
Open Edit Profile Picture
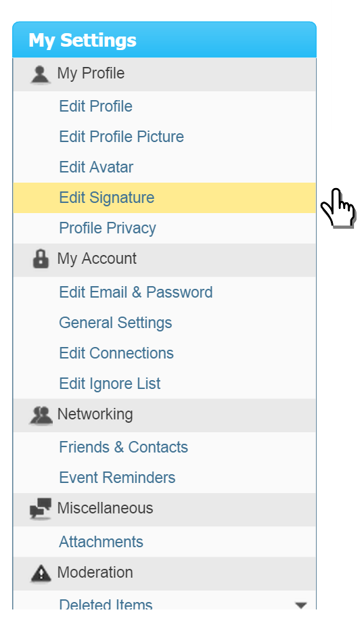coord(122,137)
